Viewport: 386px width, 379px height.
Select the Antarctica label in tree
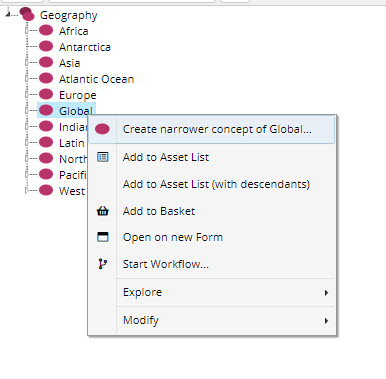click(85, 47)
